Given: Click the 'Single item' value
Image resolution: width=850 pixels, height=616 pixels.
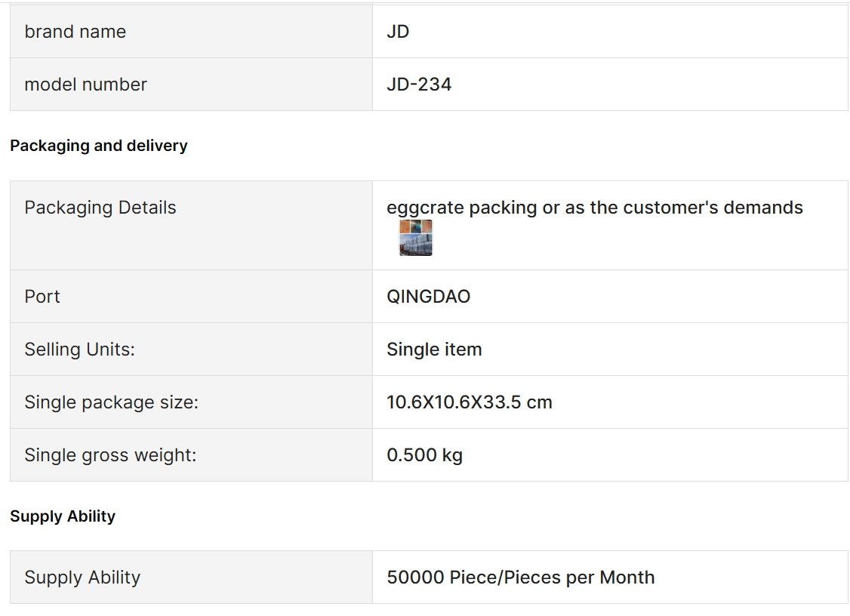Looking at the screenshot, I should pos(434,350).
